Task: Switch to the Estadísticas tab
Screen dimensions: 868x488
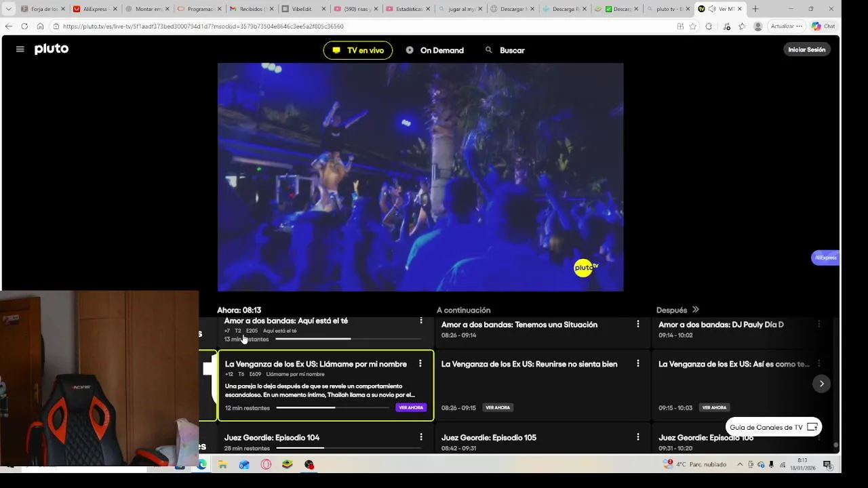Action: (x=408, y=9)
